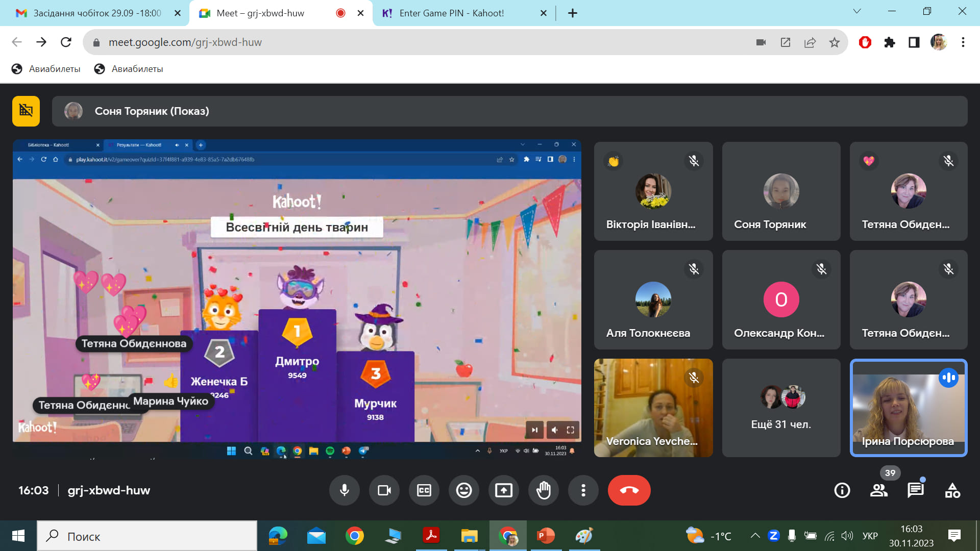
Task: Expand the Chrome tab search chevron
Action: tap(857, 11)
